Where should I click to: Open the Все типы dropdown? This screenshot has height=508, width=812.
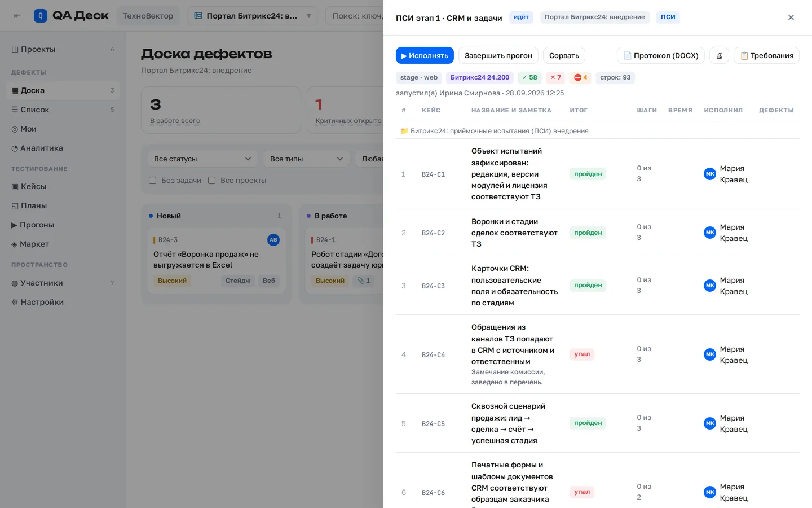click(x=306, y=159)
